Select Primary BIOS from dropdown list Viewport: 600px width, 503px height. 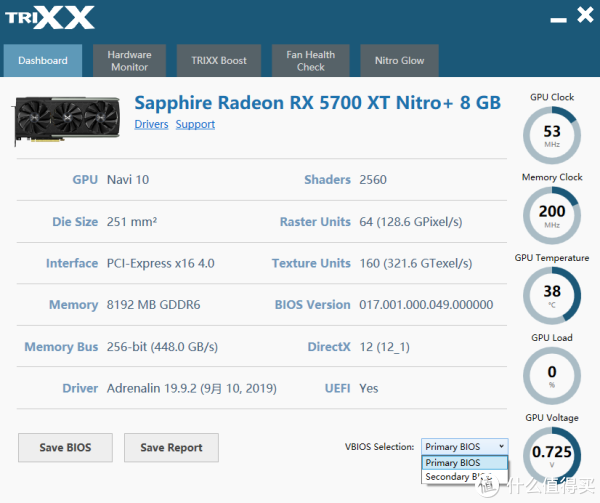pos(465,462)
